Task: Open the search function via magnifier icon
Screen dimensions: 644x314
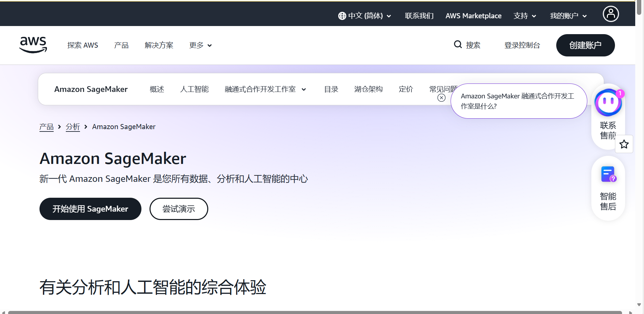Action: click(x=458, y=44)
